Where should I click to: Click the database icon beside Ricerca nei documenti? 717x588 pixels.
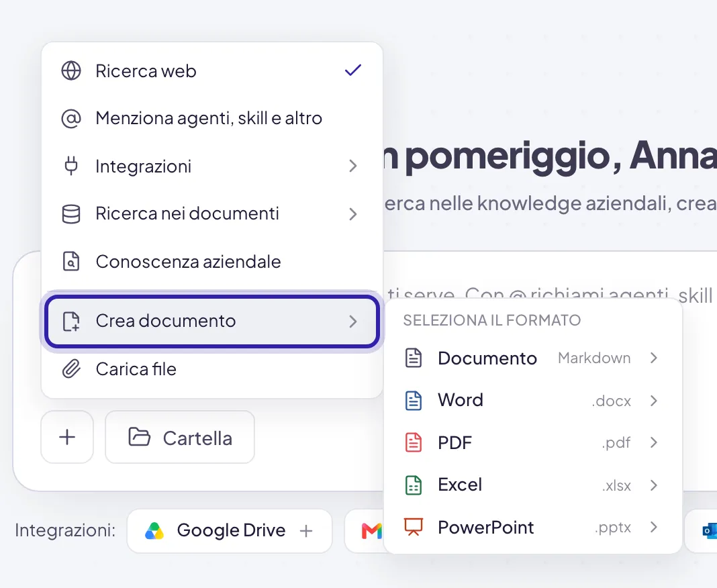pos(71,213)
